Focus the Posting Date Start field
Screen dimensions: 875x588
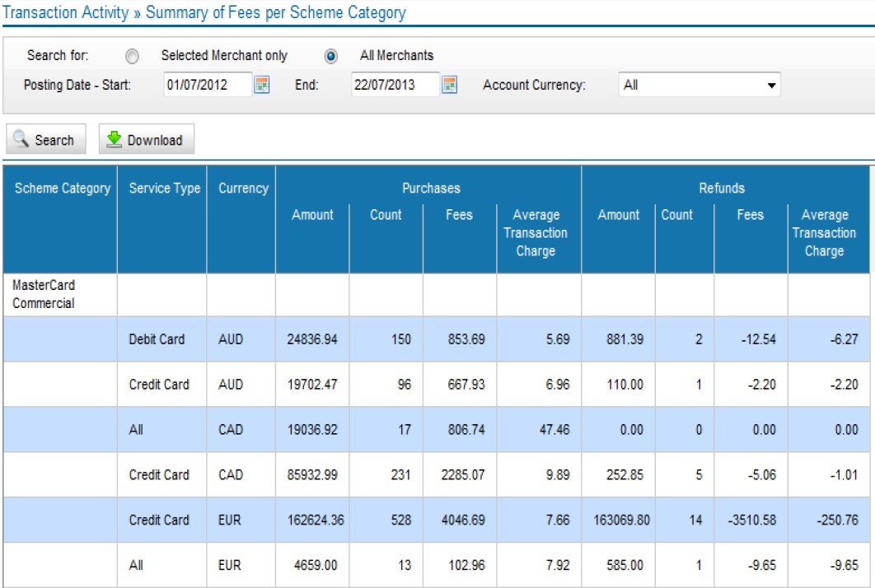(x=208, y=85)
